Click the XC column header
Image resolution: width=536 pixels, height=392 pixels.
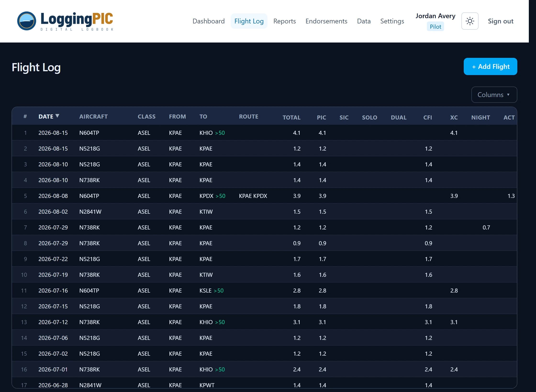point(454,117)
